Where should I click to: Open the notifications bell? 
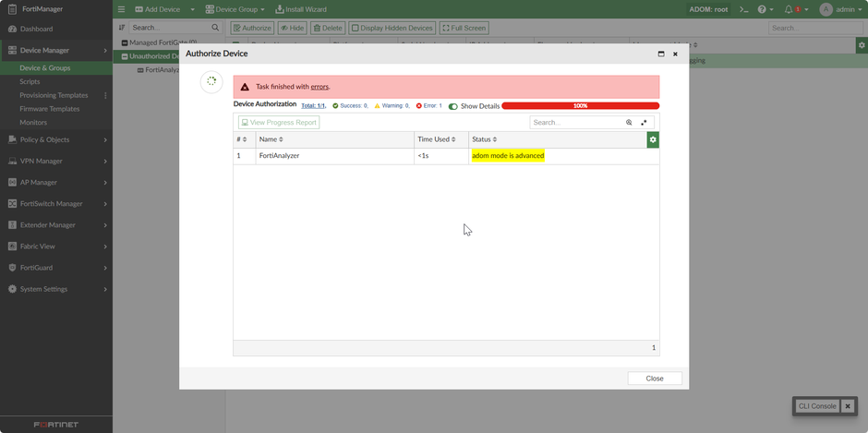[789, 9]
